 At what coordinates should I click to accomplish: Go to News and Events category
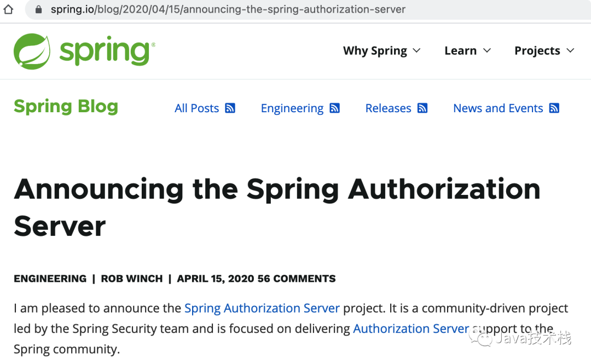[x=498, y=108]
